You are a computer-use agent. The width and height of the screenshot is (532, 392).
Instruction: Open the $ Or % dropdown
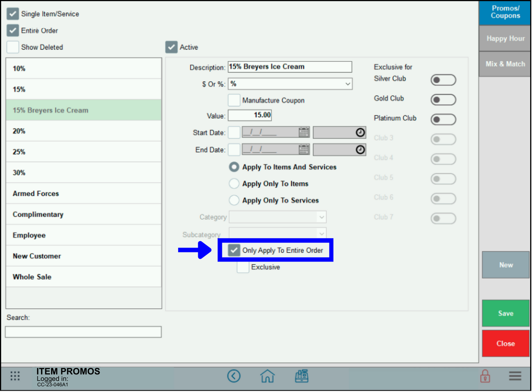coord(290,84)
